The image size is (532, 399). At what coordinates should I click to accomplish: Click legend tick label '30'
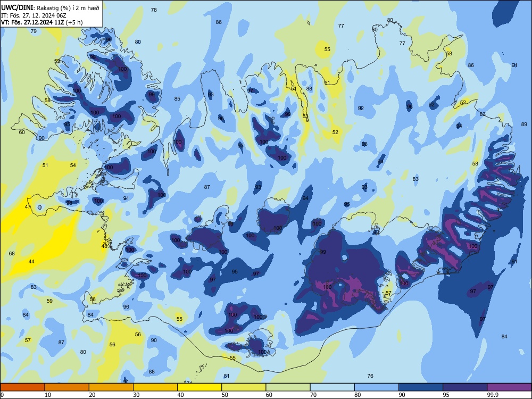[x=136, y=395]
